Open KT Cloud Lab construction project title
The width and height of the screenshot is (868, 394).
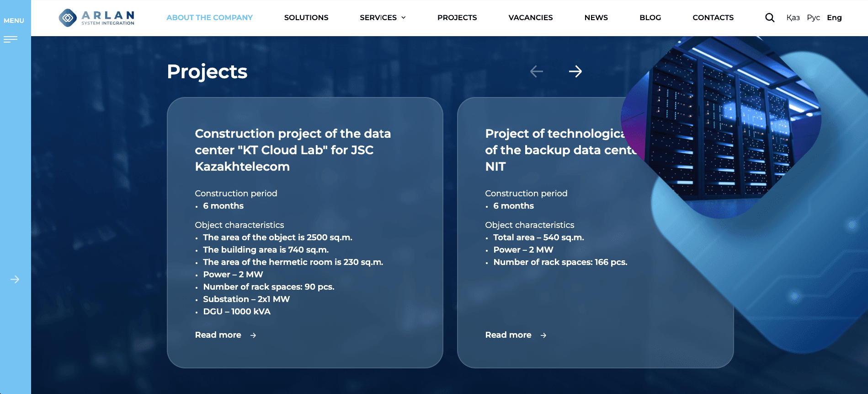tap(293, 150)
